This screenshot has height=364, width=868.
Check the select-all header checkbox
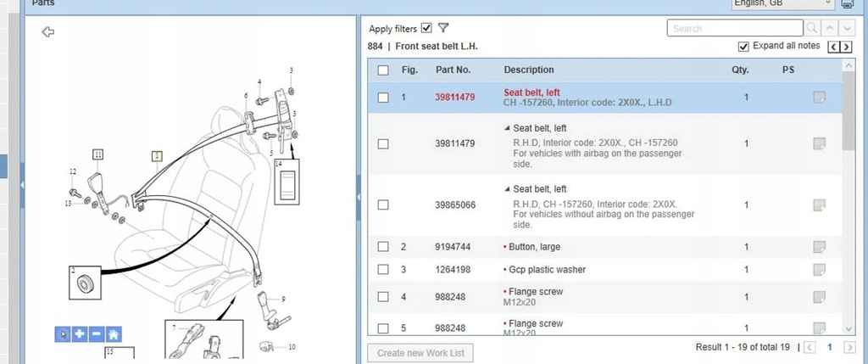tap(383, 70)
